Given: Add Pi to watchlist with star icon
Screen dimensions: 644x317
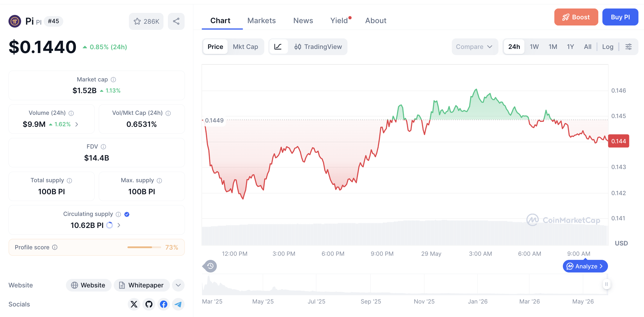Looking at the screenshot, I should click(146, 21).
